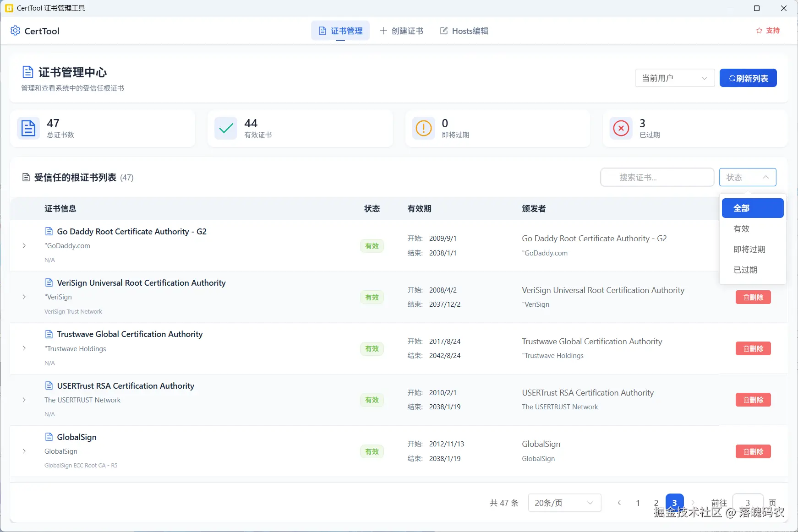The height and width of the screenshot is (532, 798).
Task: Click the star icon next to 支持
Action: click(759, 31)
